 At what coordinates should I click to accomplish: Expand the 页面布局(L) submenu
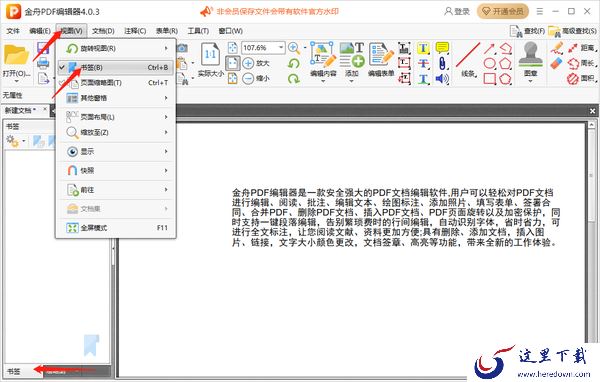(x=115, y=117)
